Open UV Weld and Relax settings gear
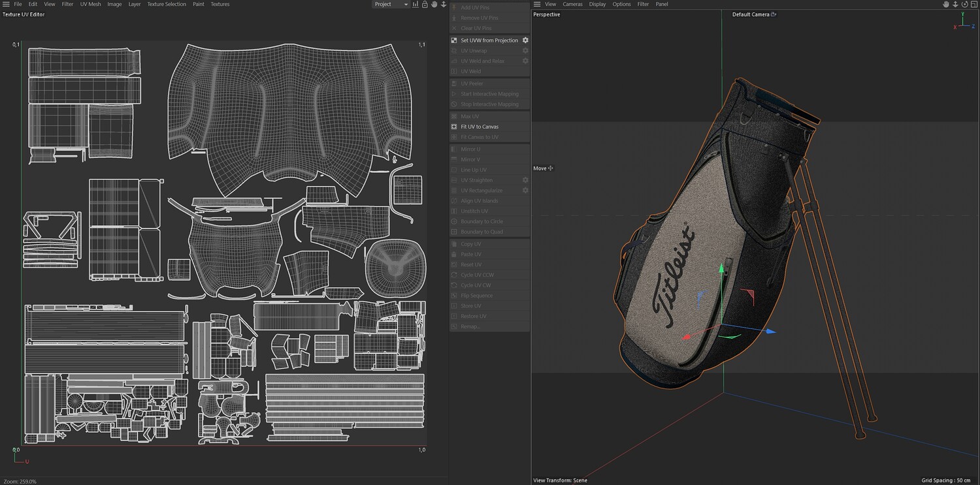 [525, 61]
